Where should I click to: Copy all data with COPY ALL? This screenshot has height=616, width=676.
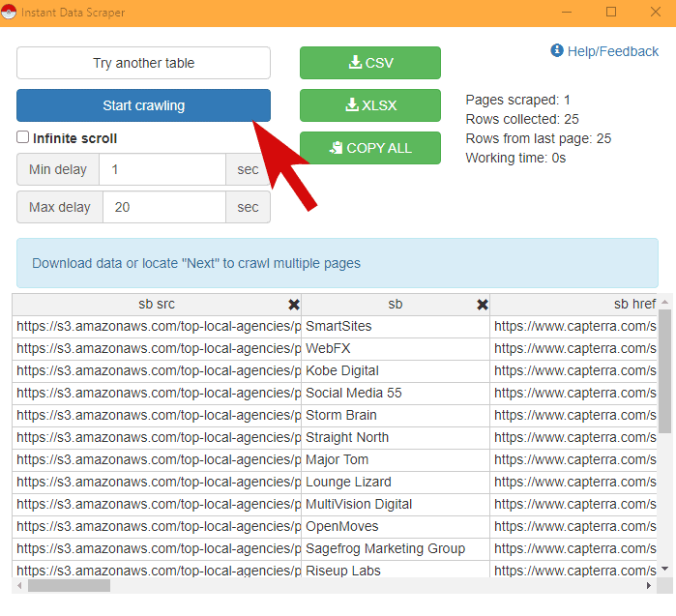pyautogui.click(x=370, y=148)
